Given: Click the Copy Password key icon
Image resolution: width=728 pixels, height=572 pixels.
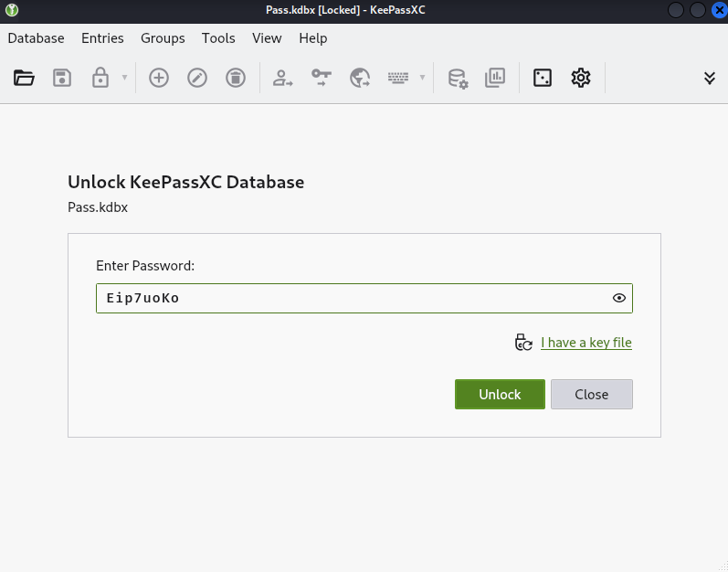Looking at the screenshot, I should click(x=322, y=78).
